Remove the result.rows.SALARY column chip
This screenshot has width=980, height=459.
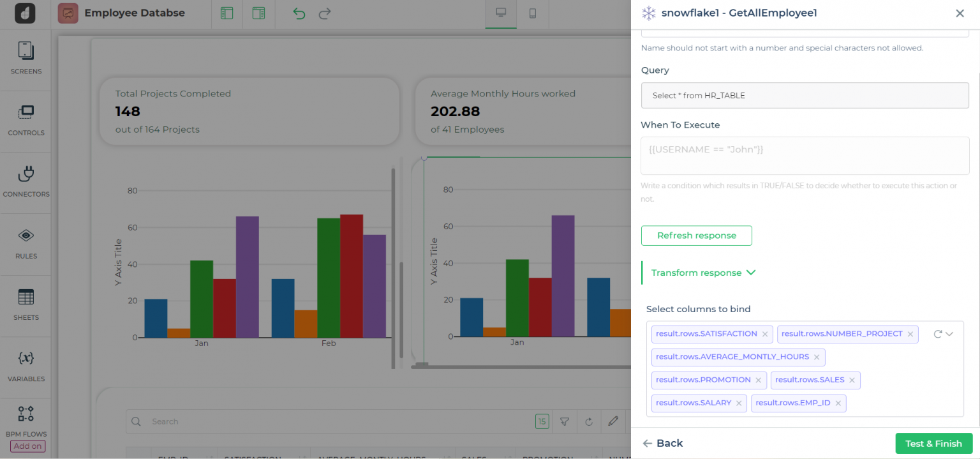pyautogui.click(x=738, y=403)
